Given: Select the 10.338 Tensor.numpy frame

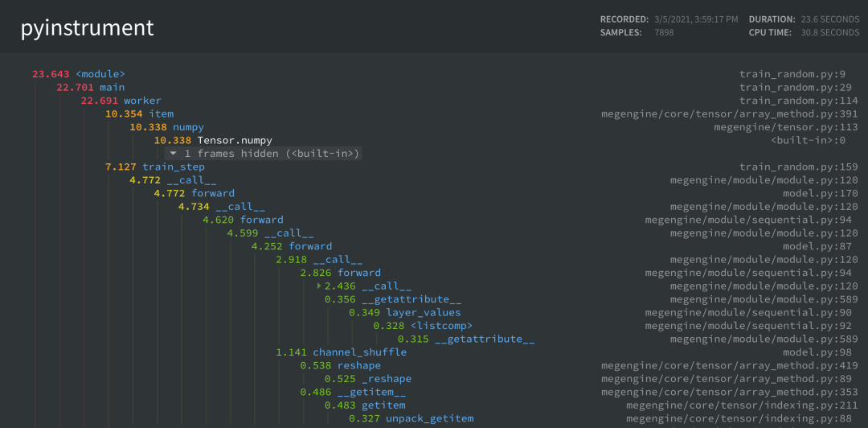Looking at the screenshot, I should [x=213, y=141].
